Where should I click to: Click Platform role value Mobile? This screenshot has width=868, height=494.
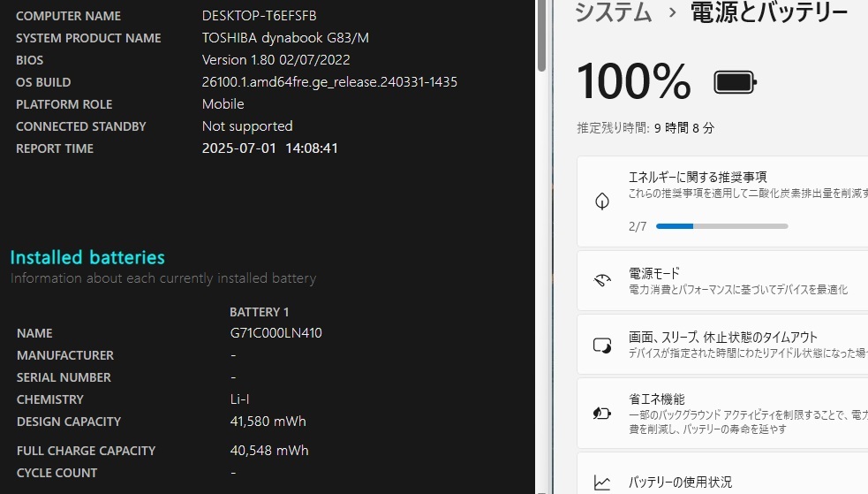coord(223,104)
